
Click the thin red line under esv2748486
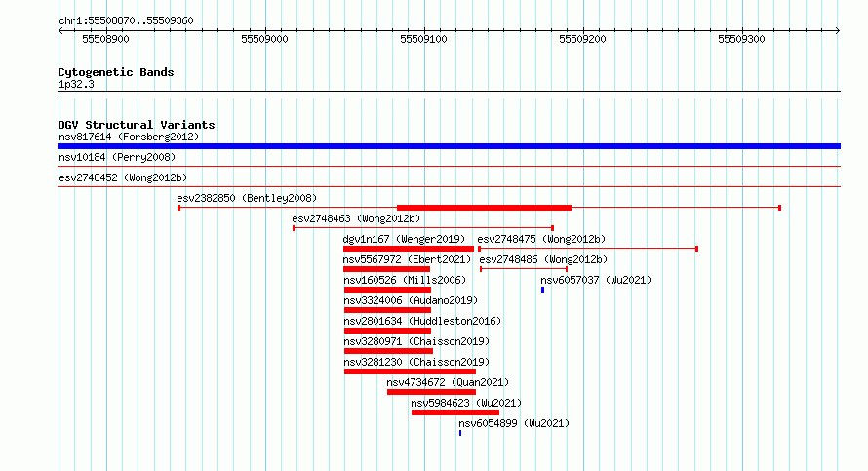[x=524, y=269]
